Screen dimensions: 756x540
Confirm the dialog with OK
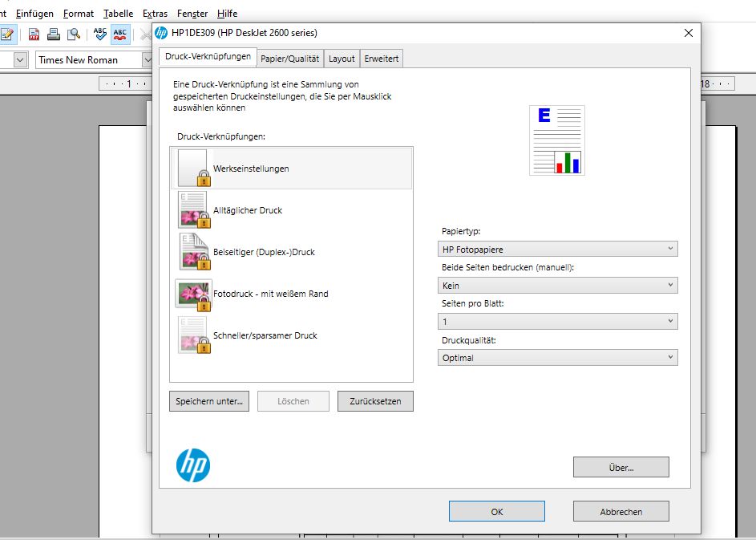(x=496, y=512)
